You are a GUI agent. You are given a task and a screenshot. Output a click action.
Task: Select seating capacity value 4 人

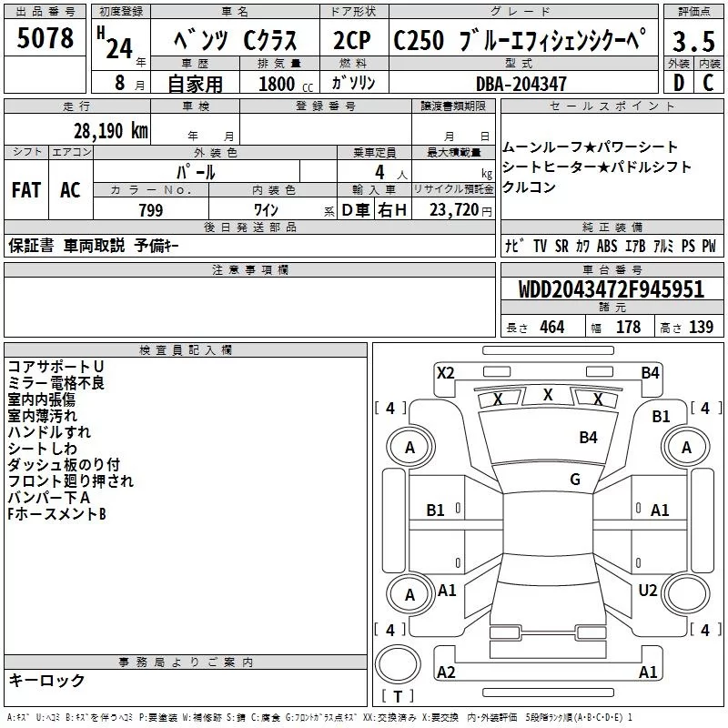pyautogui.click(x=391, y=172)
